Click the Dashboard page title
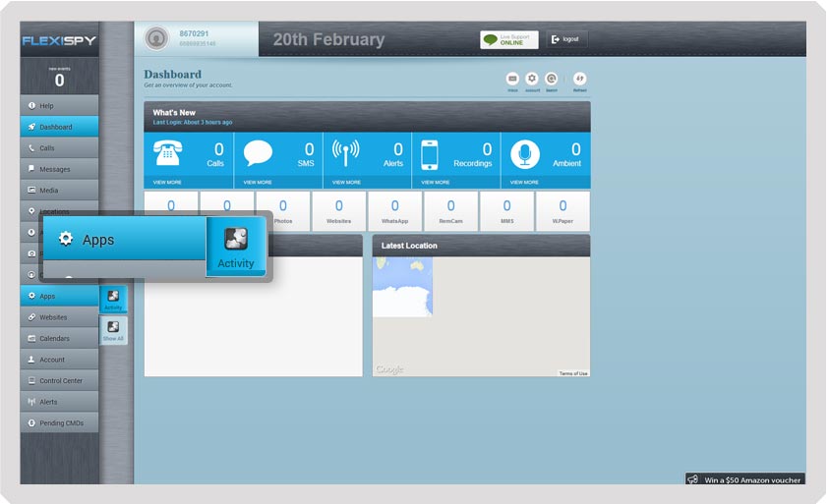Viewport: 829px width, 504px height. pos(172,74)
